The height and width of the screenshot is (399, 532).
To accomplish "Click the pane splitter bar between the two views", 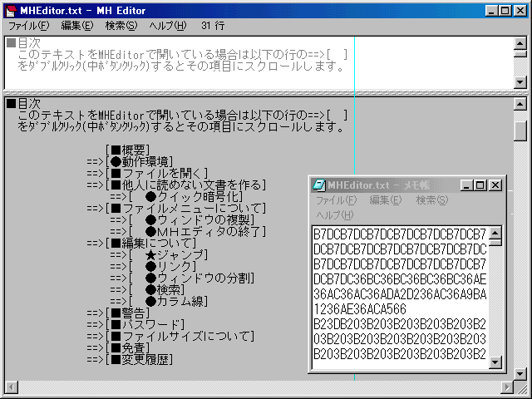I will (266, 92).
